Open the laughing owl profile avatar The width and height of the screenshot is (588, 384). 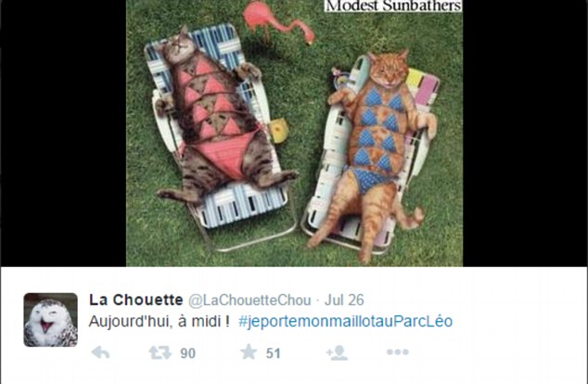pyautogui.click(x=51, y=320)
